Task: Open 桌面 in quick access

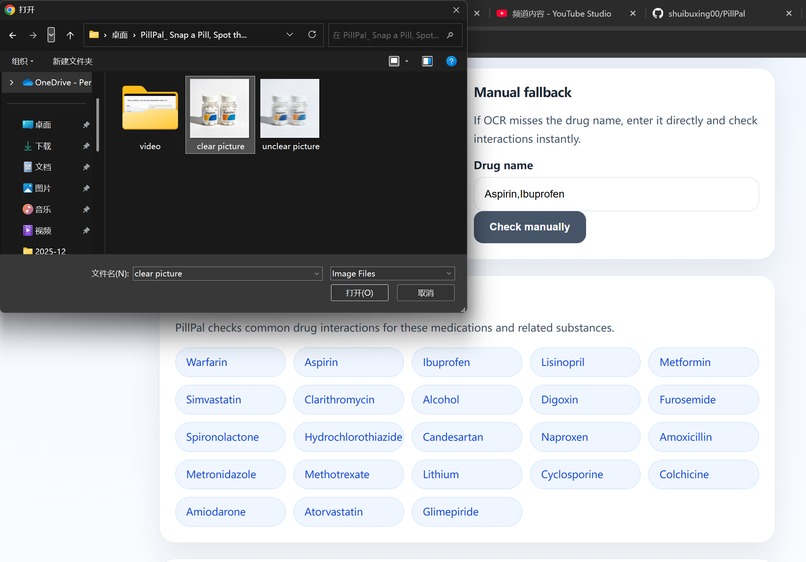Action: (x=37, y=124)
